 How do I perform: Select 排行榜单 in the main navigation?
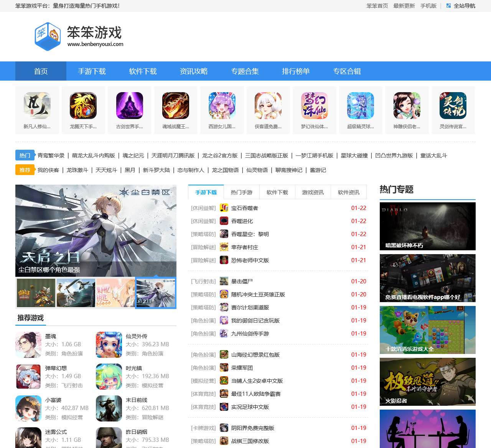tap(296, 71)
